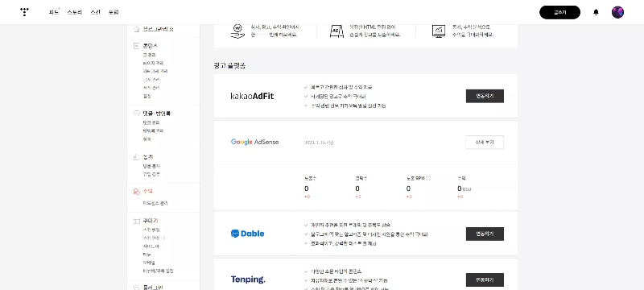Image resolution: width=644 pixels, height=290 pixels.
Task: Open 메뉴바/구독 설정 in the sidebar
Action: coord(158,271)
